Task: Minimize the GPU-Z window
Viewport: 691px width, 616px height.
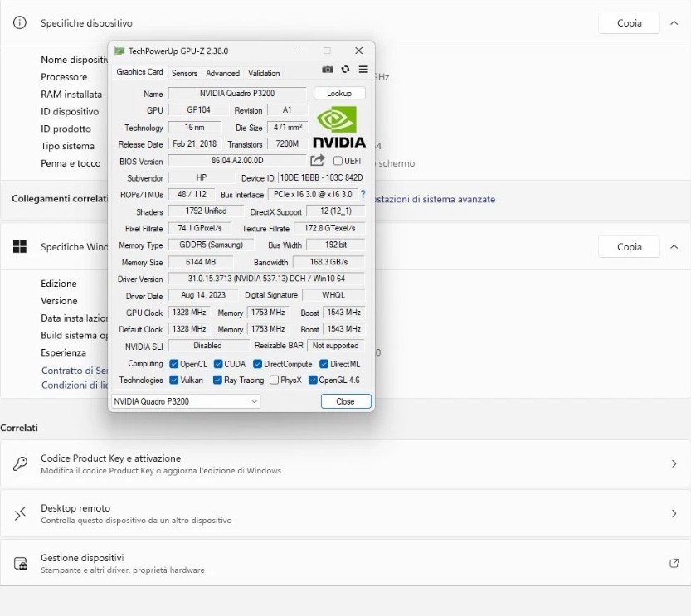Action: [x=296, y=51]
